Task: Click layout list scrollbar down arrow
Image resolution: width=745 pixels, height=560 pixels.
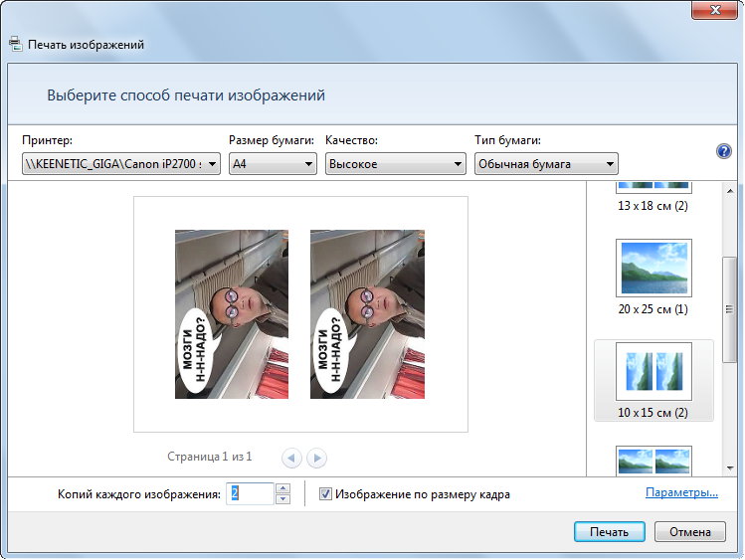Action: tap(730, 468)
